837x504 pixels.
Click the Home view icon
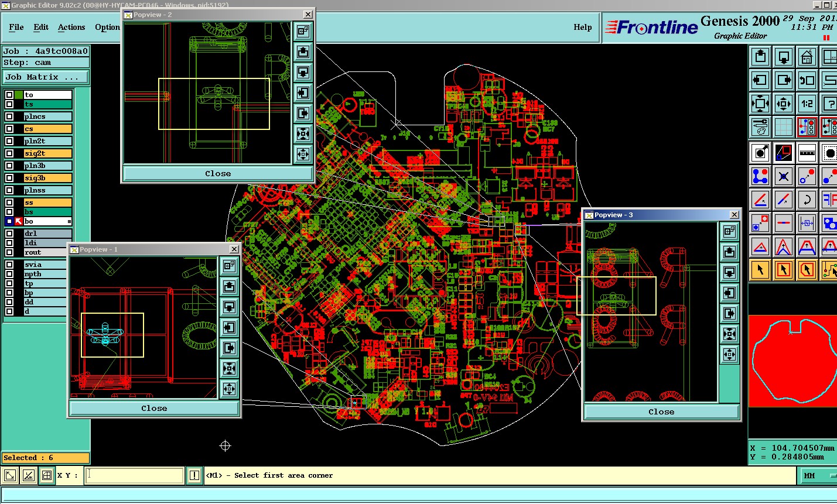(x=807, y=57)
